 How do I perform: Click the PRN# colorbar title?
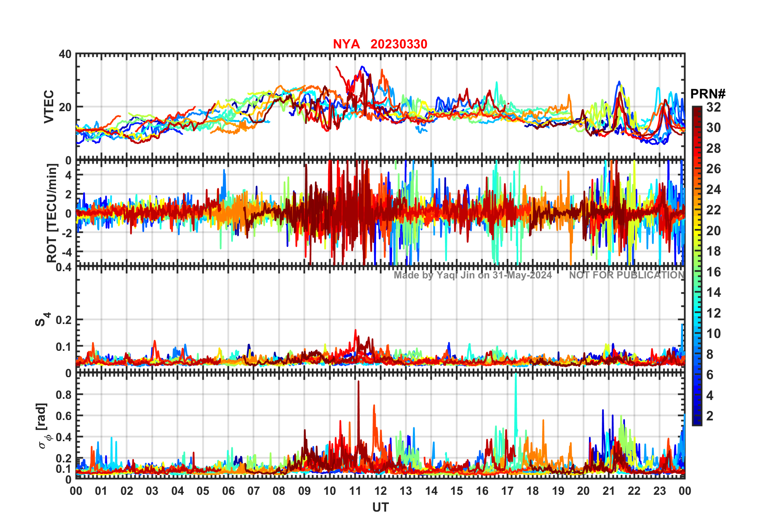pyautogui.click(x=708, y=94)
